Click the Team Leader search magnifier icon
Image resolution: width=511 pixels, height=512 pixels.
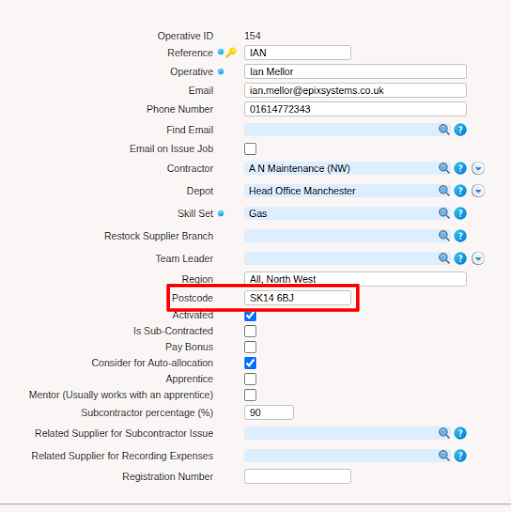tap(444, 258)
